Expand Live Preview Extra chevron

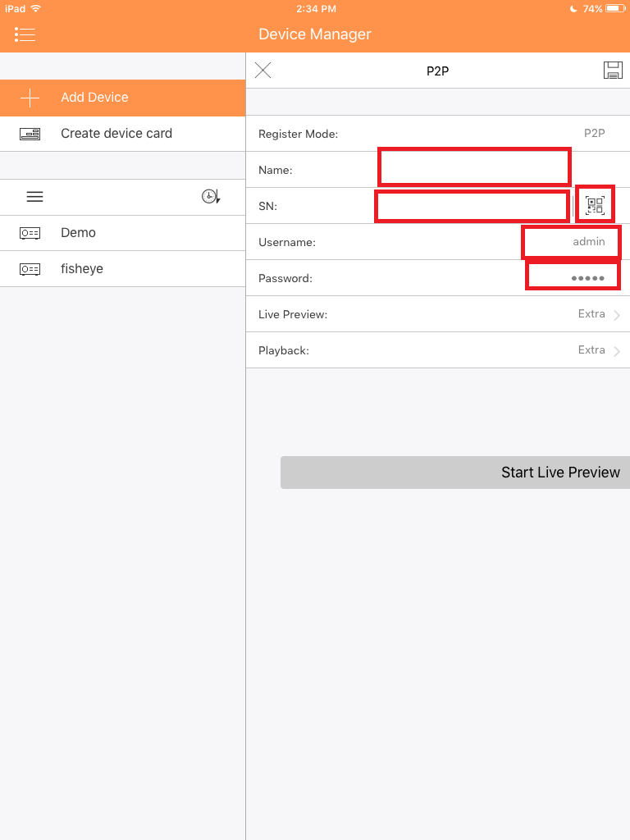click(617, 315)
